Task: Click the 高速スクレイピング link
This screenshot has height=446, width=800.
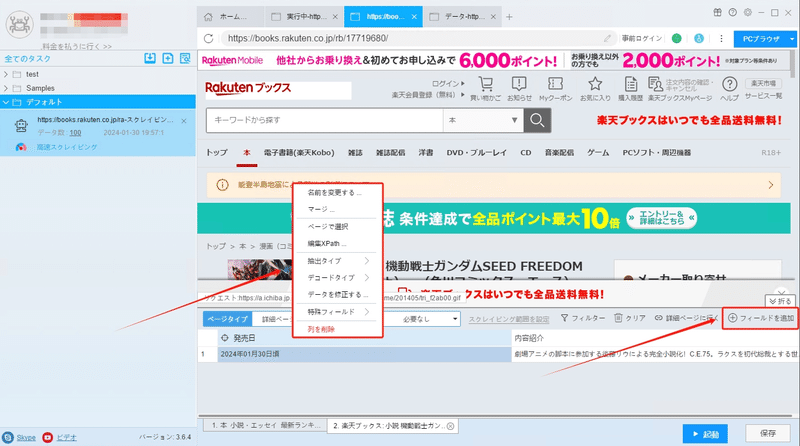Action: [x=66, y=147]
